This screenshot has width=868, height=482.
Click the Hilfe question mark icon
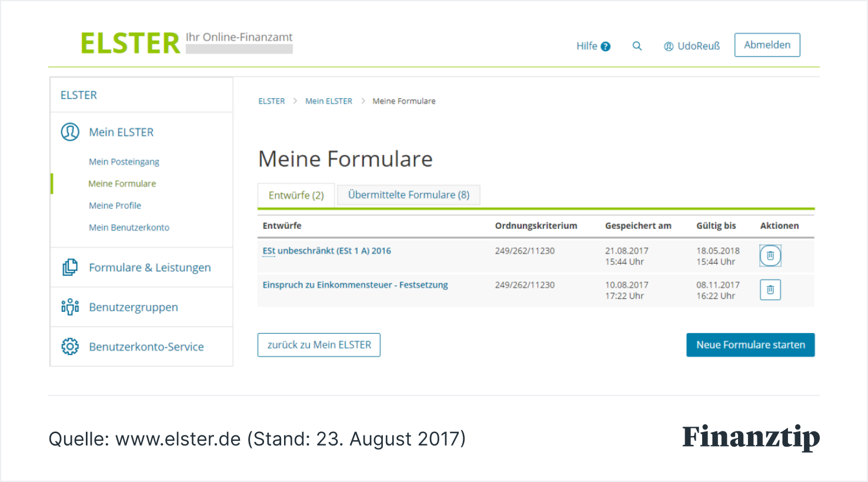tap(606, 46)
